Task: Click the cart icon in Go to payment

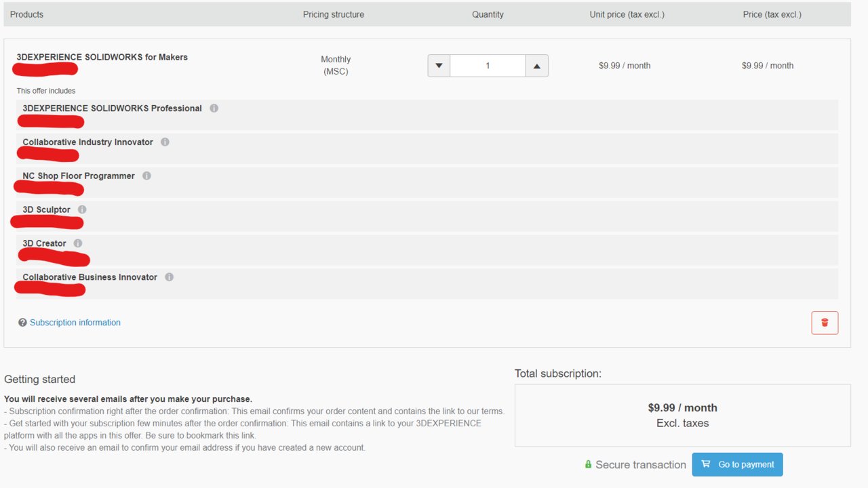Action: tap(706, 464)
